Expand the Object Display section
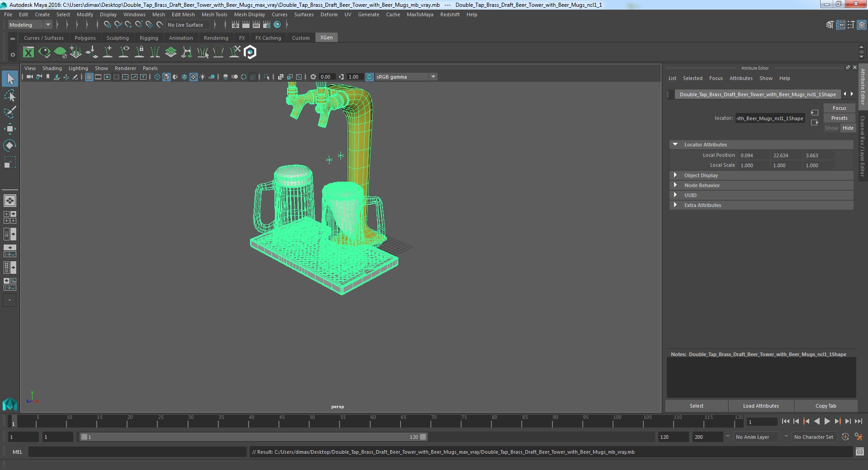The height and width of the screenshot is (470, 868). coord(675,175)
